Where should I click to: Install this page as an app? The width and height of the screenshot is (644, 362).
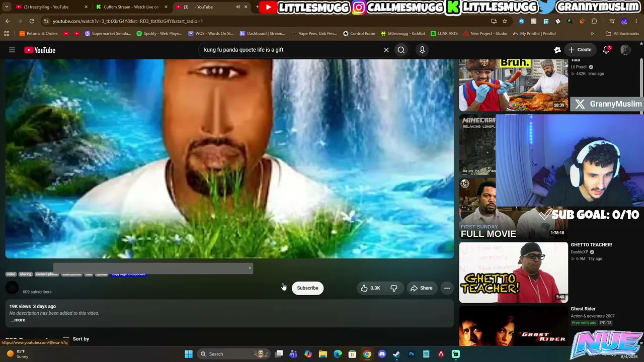click(494, 21)
